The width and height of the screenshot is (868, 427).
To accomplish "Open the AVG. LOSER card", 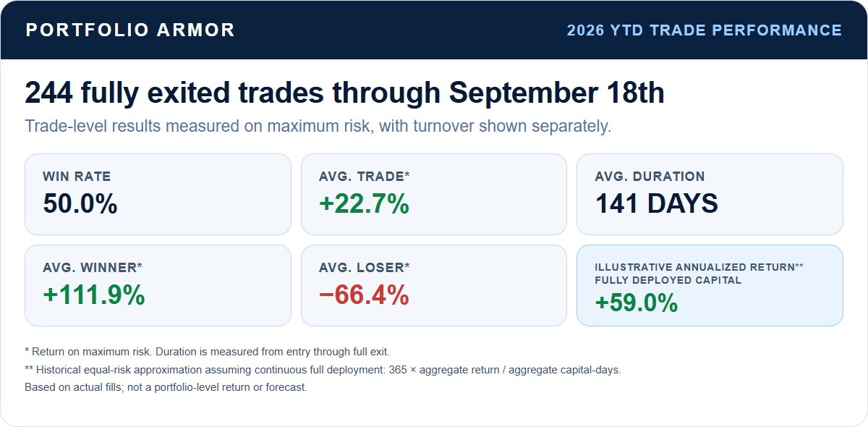I will (x=434, y=285).
